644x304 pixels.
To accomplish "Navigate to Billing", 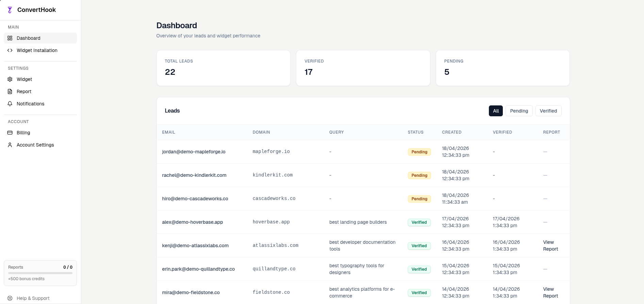I will (40, 133).
